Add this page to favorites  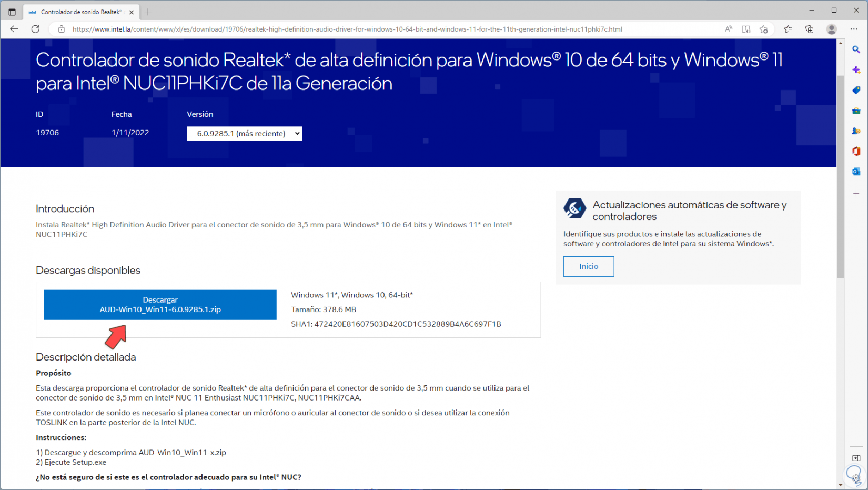click(x=764, y=29)
